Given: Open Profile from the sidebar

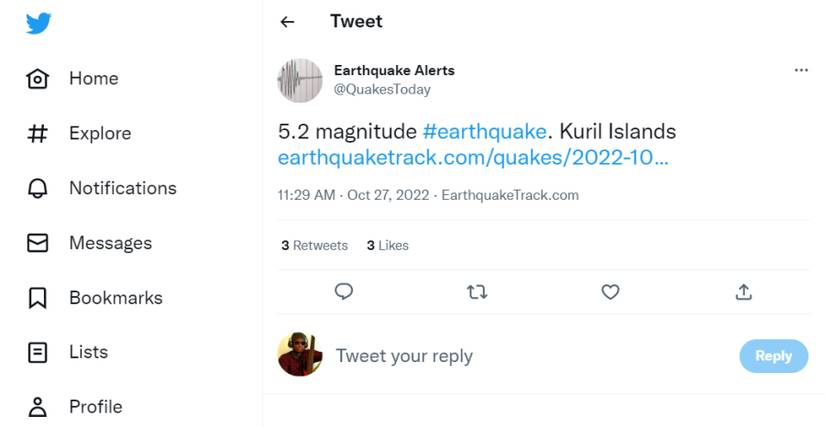Looking at the screenshot, I should pos(94,407).
